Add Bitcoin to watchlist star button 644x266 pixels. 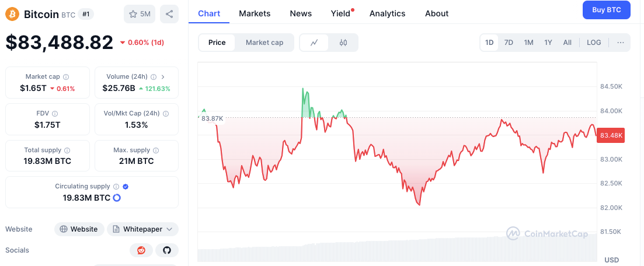(140, 15)
